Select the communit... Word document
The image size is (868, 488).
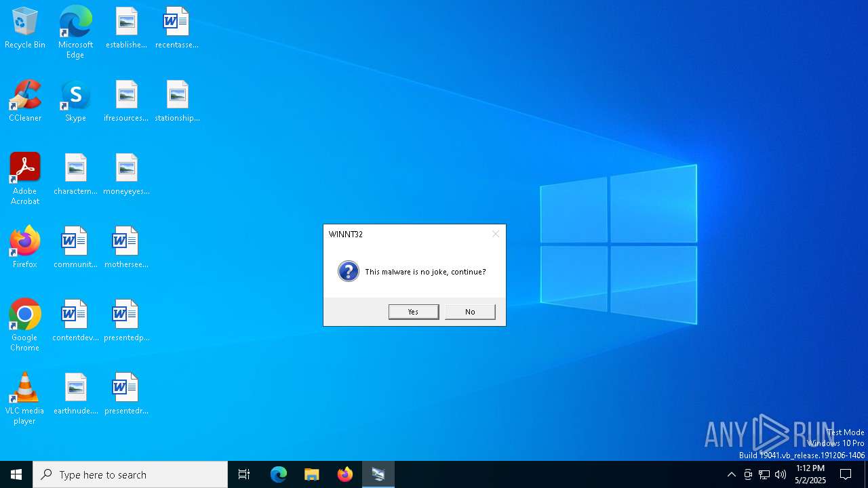click(x=75, y=248)
